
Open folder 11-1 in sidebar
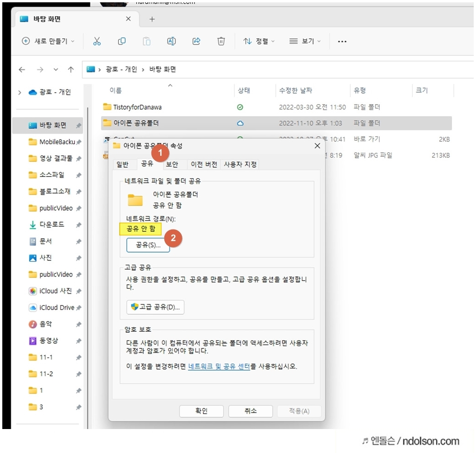click(x=41, y=357)
